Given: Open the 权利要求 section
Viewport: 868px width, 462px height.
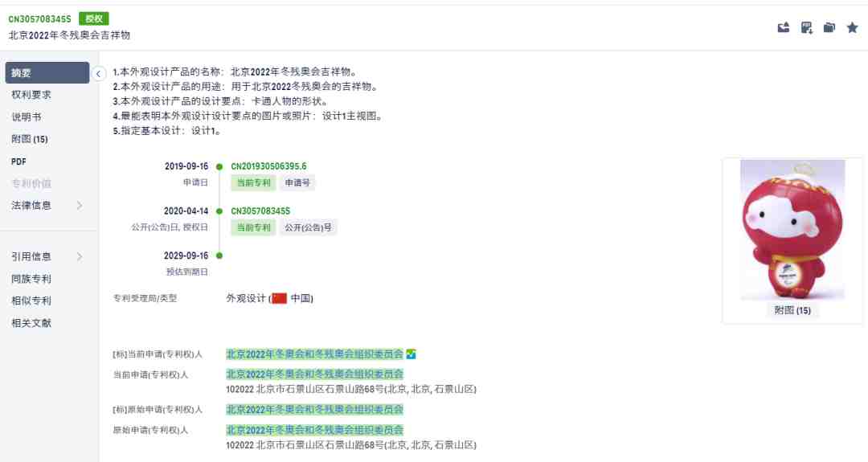Looking at the screenshot, I should [31, 95].
